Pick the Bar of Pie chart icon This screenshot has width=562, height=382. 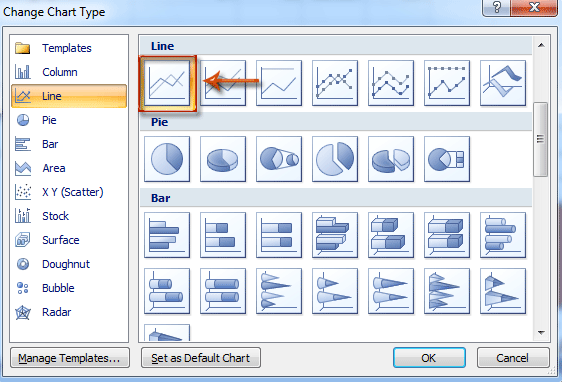(447, 159)
